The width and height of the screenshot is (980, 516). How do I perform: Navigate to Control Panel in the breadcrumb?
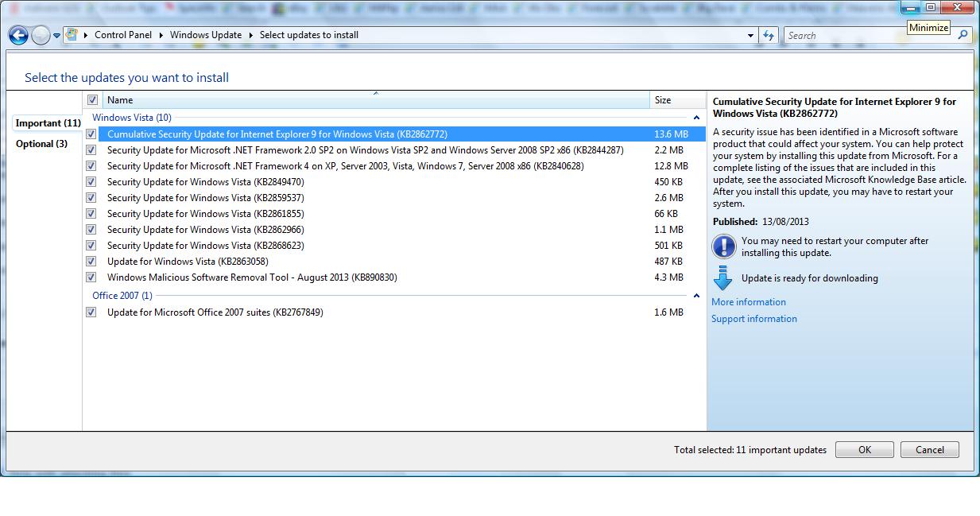pyautogui.click(x=123, y=35)
